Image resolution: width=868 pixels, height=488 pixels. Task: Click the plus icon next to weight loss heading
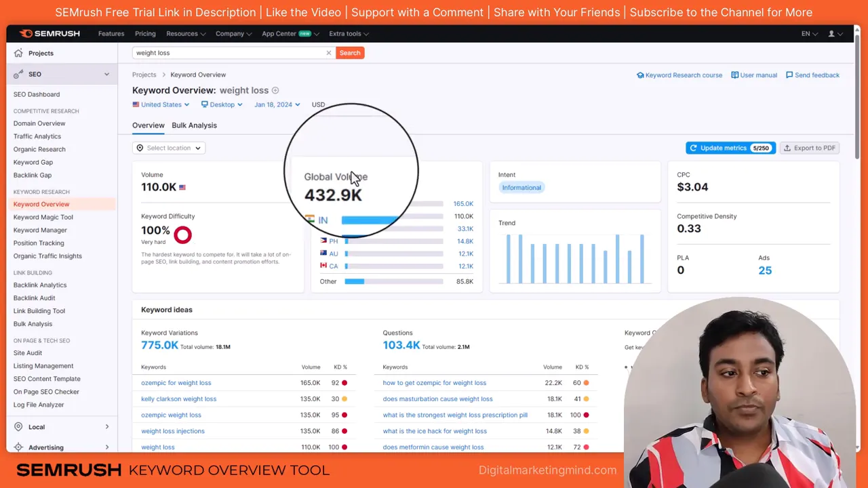click(x=275, y=89)
